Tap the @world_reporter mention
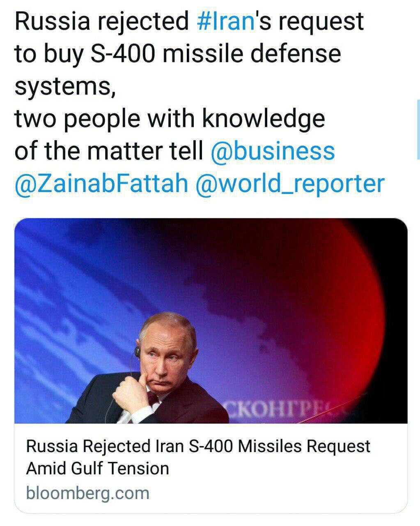The width and height of the screenshot is (420, 526). [x=290, y=183]
